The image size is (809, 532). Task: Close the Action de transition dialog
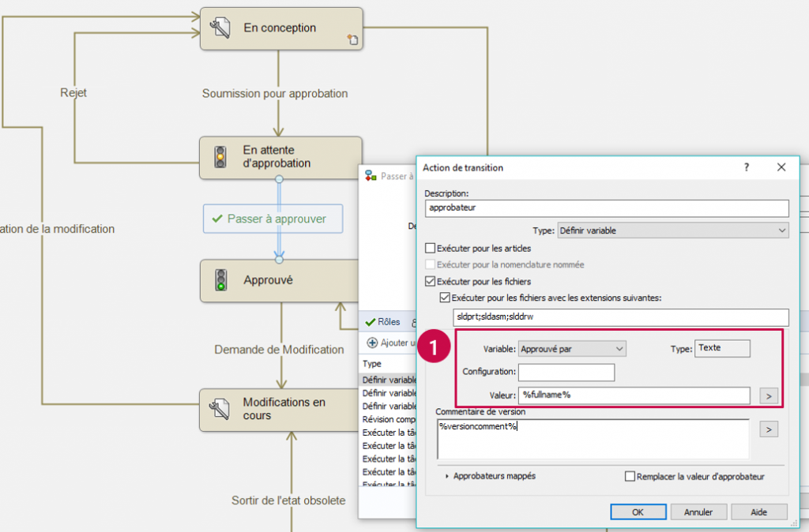point(781,167)
